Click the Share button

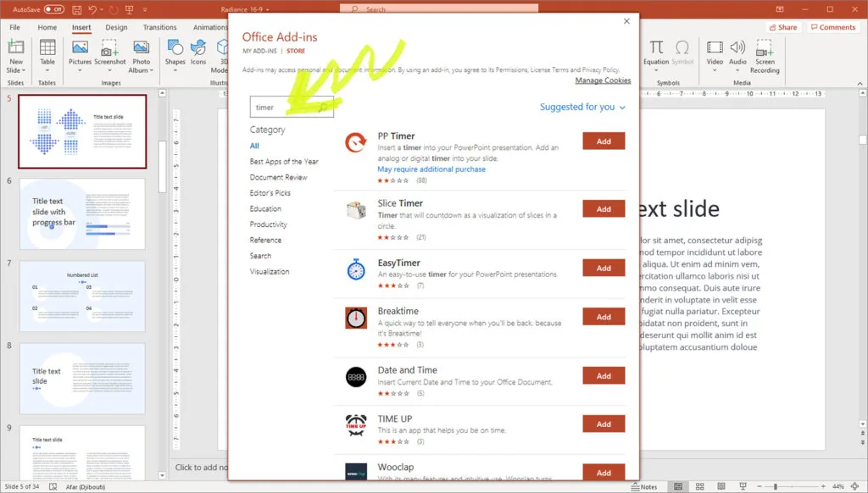(782, 27)
